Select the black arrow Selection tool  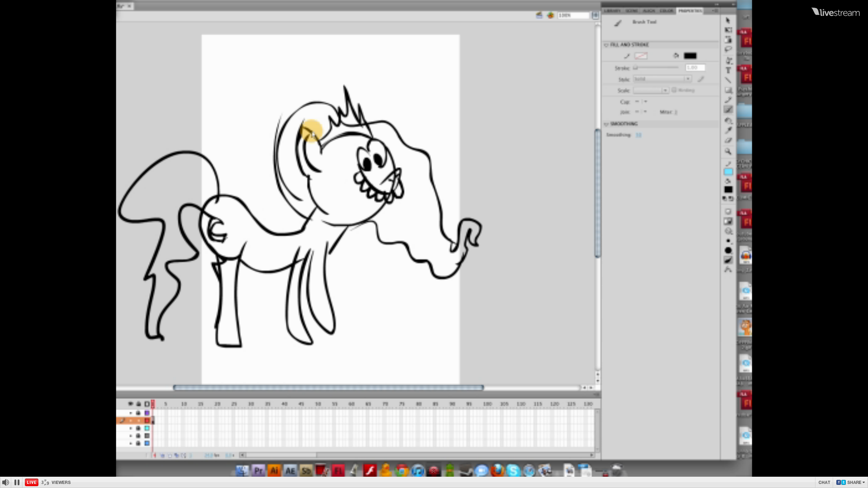pos(728,20)
